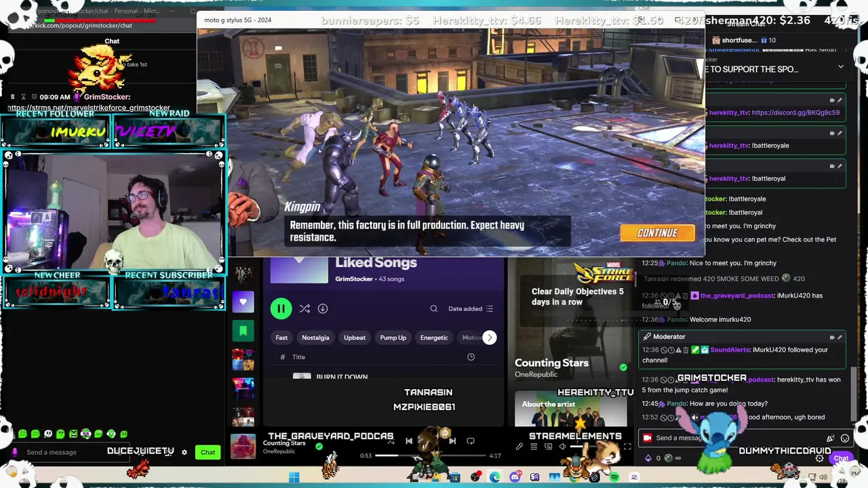Mute Spotify with the speaker icon
This screenshot has width=868, height=488.
(562, 447)
